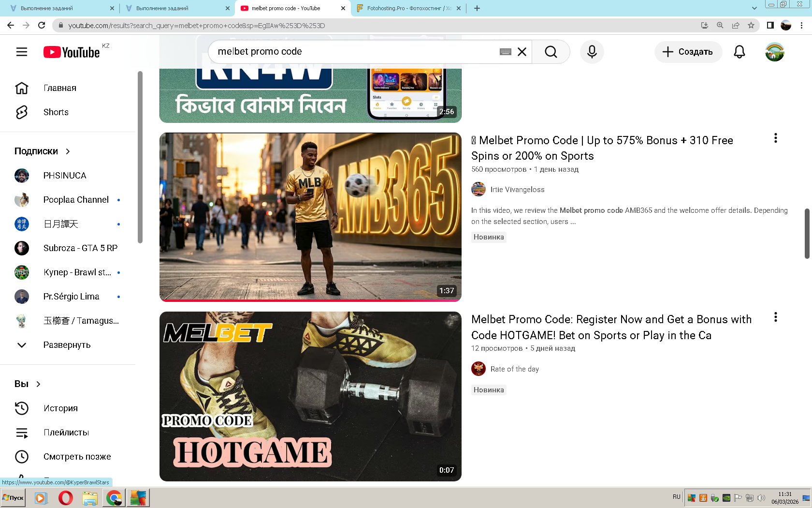Run the search with the magnifier button
Screen dimensions: 812x508
pyautogui.click(x=551, y=52)
